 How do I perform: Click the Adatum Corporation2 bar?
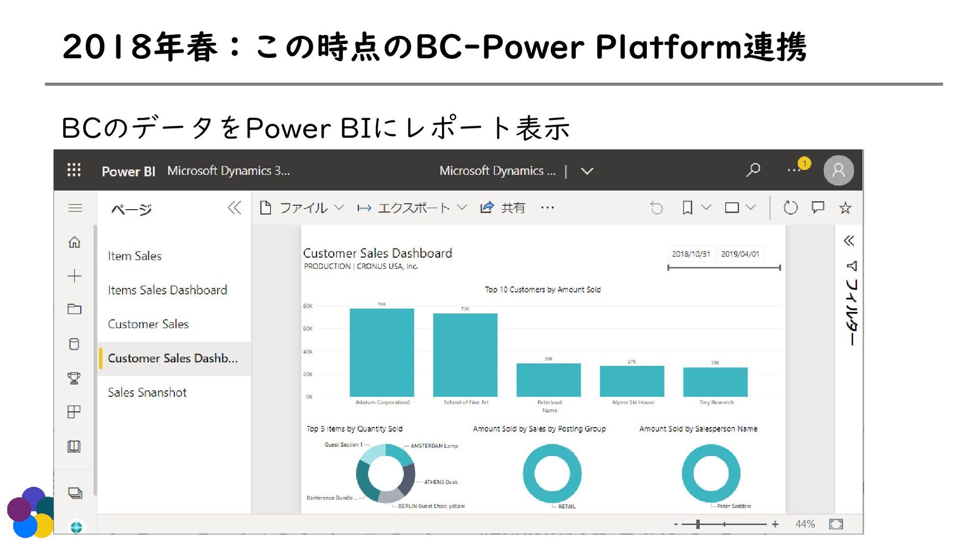[x=382, y=353]
